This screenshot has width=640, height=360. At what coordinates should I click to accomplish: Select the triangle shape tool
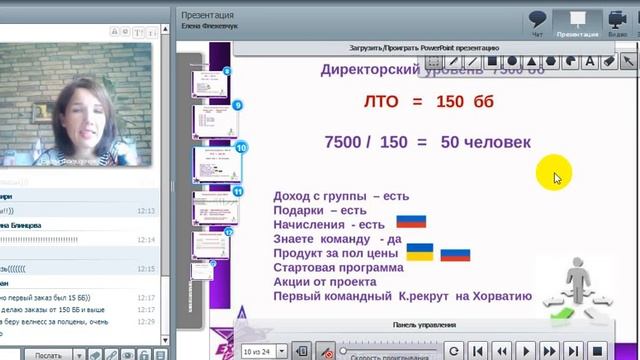(x=531, y=62)
